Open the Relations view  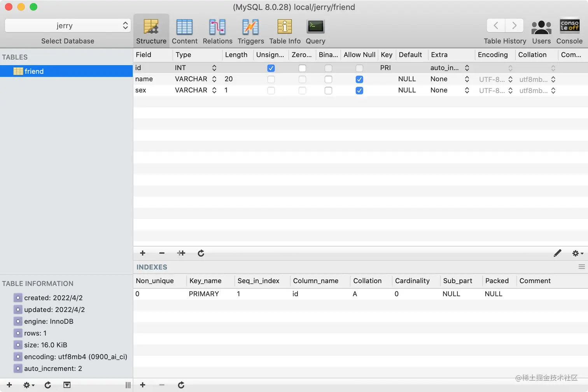(x=217, y=31)
